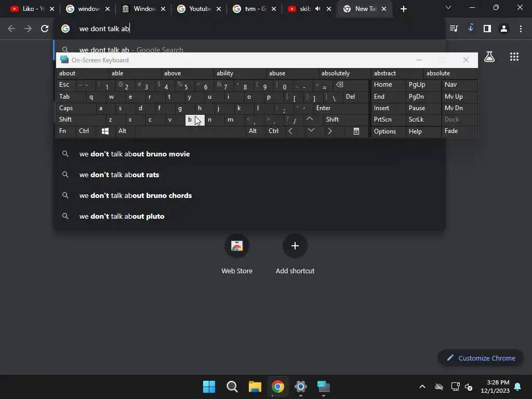Tap the Enter key on keyboard
Screen dimensions: 532x399
[341, 108]
